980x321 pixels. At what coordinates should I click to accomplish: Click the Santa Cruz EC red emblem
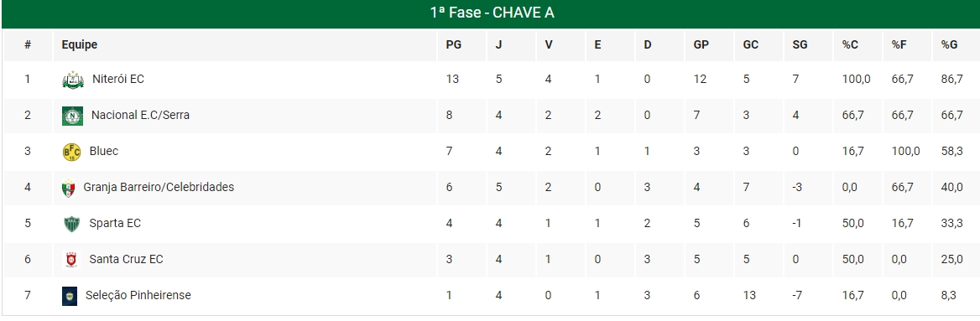coord(72,260)
